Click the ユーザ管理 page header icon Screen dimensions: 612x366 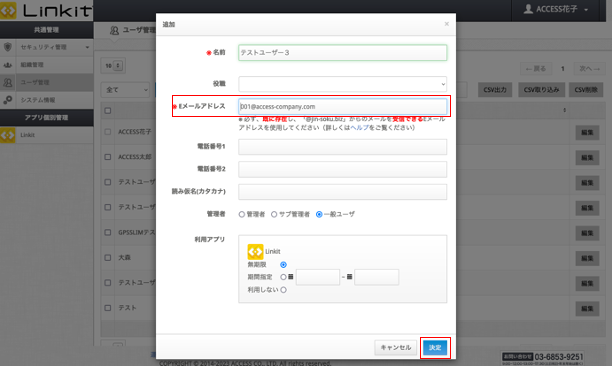(x=114, y=30)
